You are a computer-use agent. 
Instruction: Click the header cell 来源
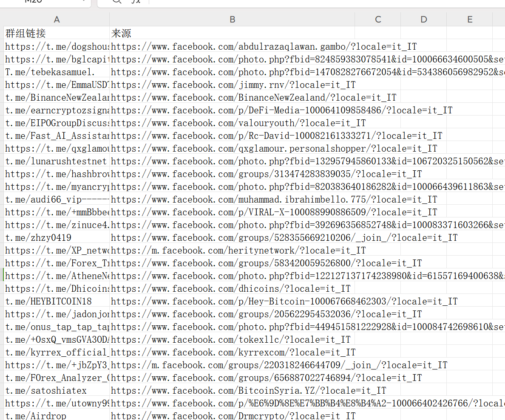click(232, 33)
